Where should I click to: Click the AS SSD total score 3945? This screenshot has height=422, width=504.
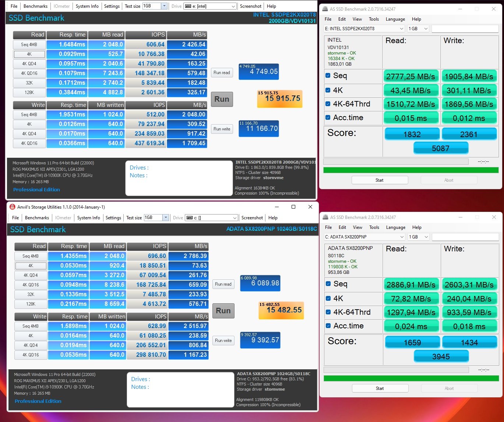441,356
